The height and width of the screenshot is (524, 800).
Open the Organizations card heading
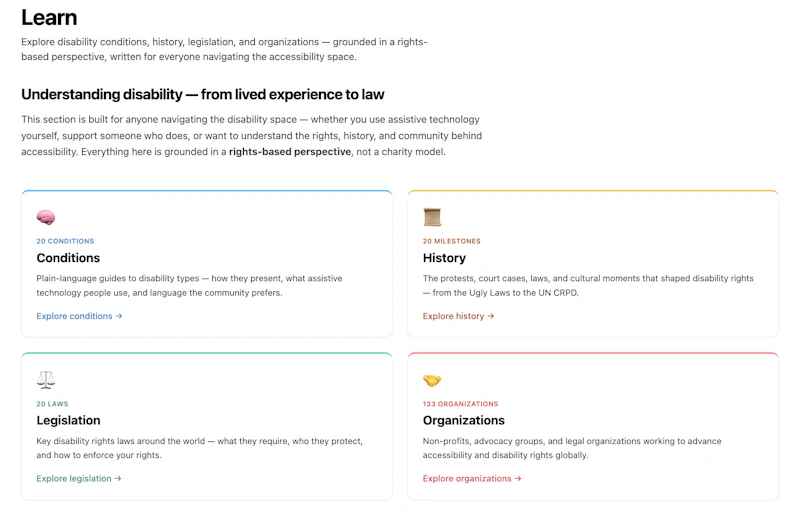point(464,420)
